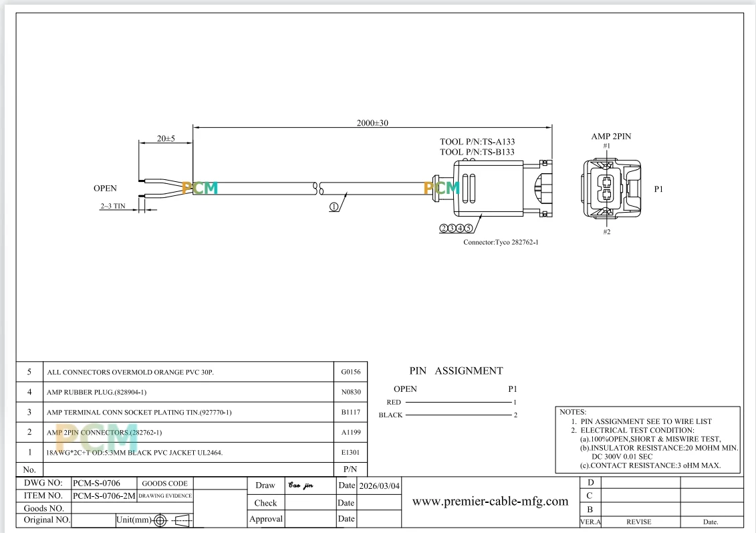The width and height of the screenshot is (756, 533).
Task: Select parts row 5 overmold orange PVC
Action: pos(191,372)
